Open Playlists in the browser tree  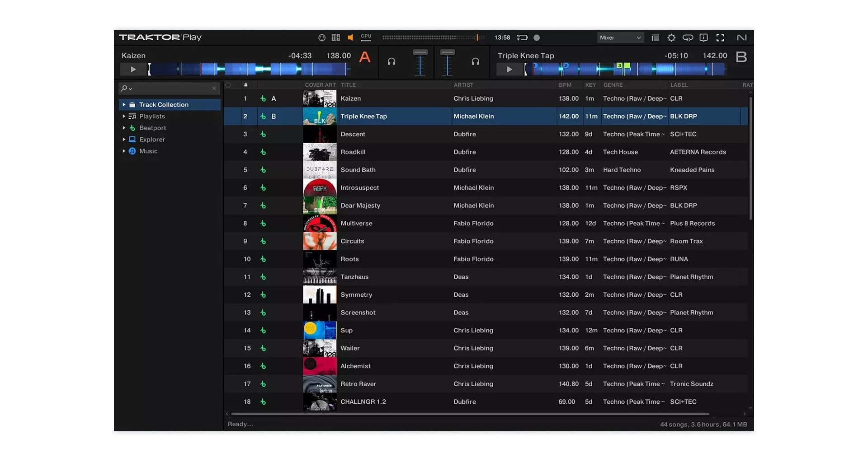tap(152, 117)
